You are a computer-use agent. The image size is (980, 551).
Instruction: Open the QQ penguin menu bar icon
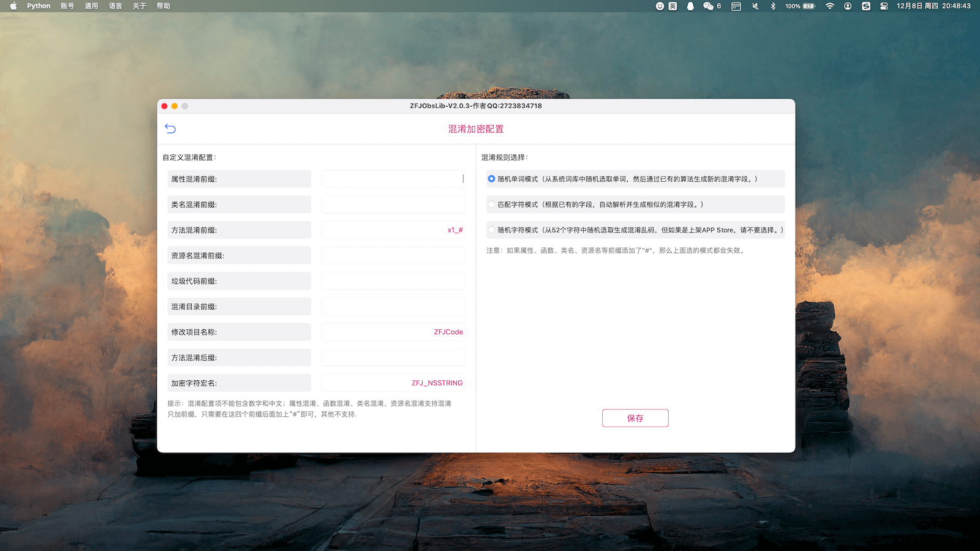(690, 6)
